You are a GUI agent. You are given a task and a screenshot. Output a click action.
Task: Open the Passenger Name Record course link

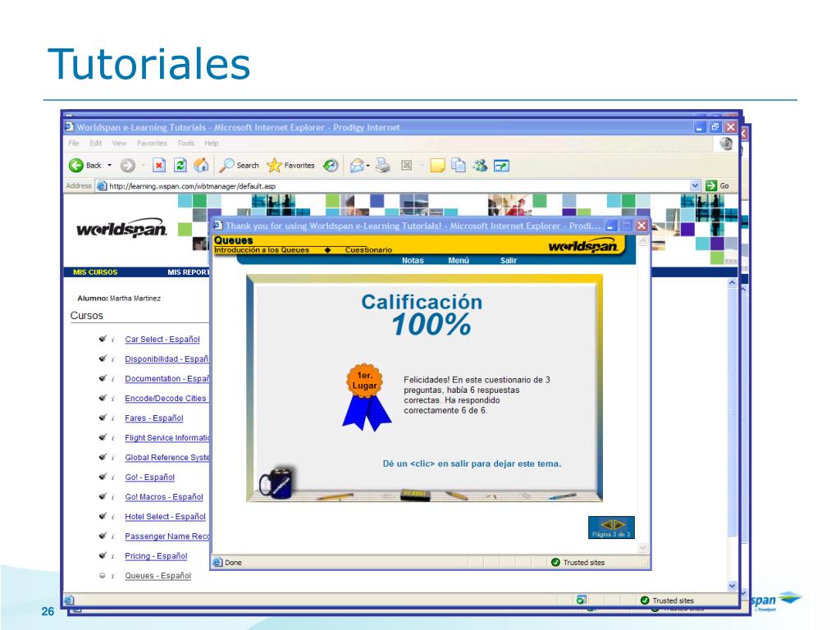coord(167,536)
